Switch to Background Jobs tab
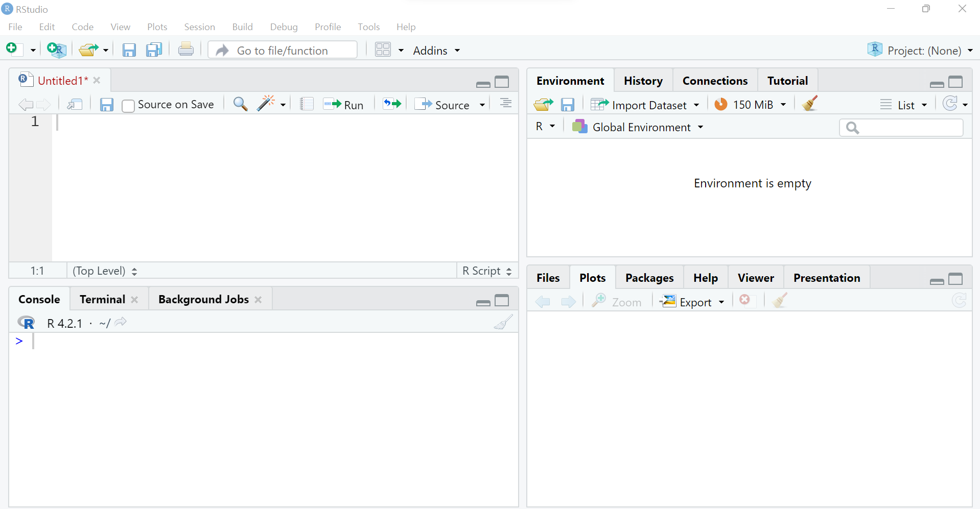 (203, 299)
